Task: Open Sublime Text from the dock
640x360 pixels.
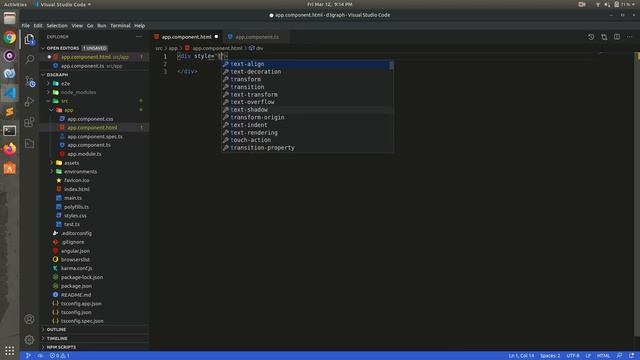Action: pos(10,112)
